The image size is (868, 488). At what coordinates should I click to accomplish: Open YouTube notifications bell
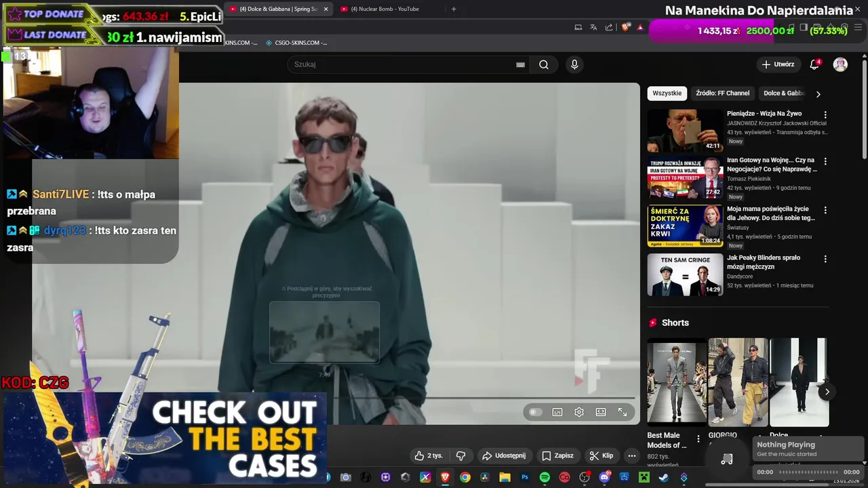[x=814, y=64]
